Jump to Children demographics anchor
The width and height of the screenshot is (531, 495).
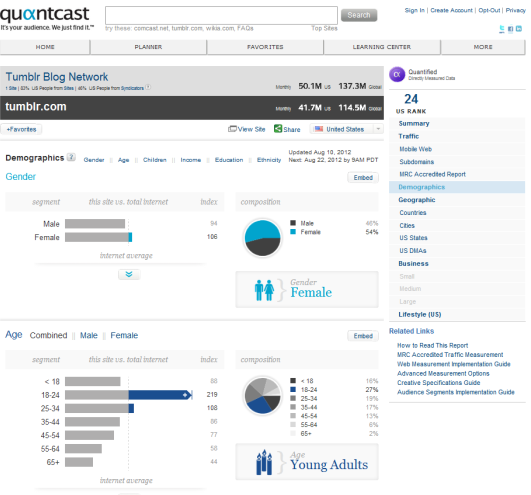pos(155,160)
